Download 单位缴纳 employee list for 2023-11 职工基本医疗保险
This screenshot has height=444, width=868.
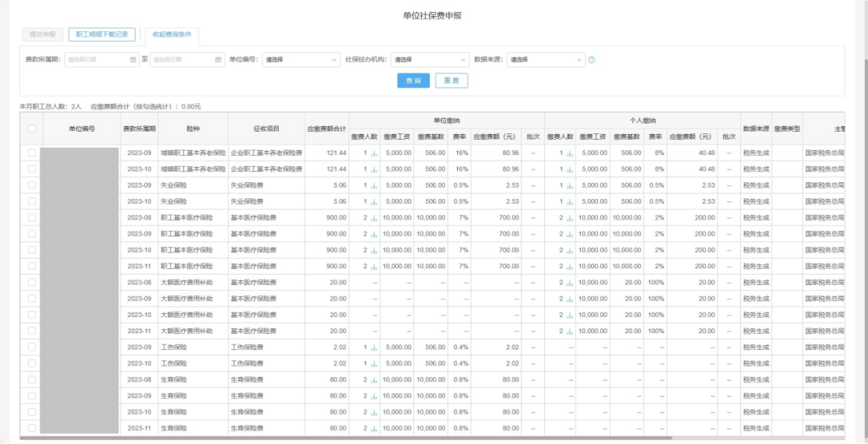click(374, 267)
